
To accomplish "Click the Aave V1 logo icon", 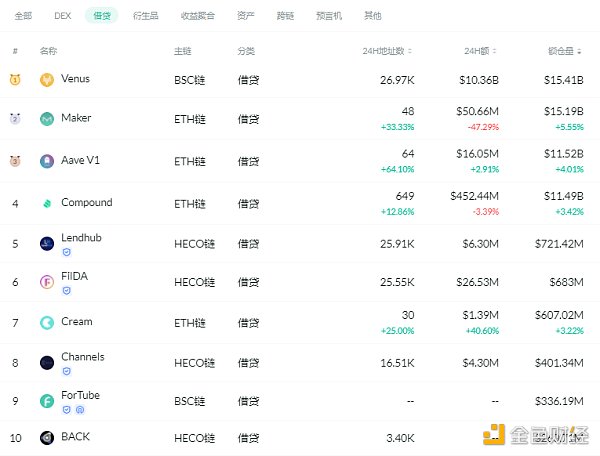I will pyautogui.click(x=47, y=161).
